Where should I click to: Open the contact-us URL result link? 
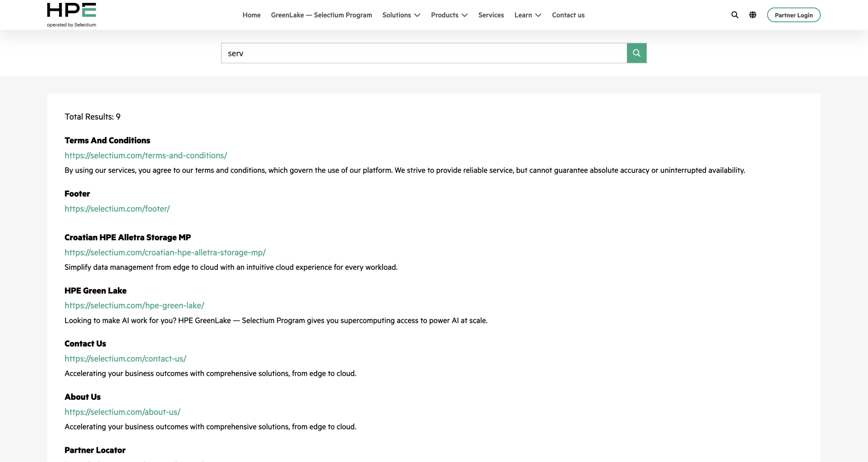pyautogui.click(x=125, y=359)
